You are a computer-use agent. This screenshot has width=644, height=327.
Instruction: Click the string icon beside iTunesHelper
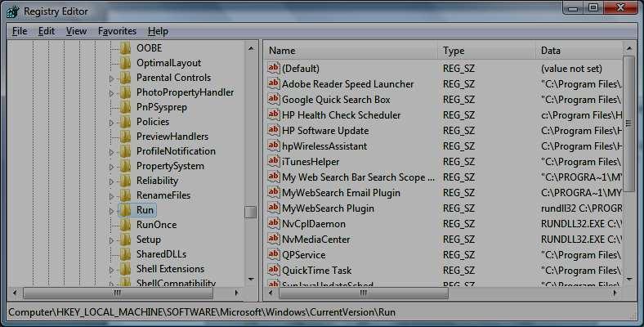tap(274, 162)
